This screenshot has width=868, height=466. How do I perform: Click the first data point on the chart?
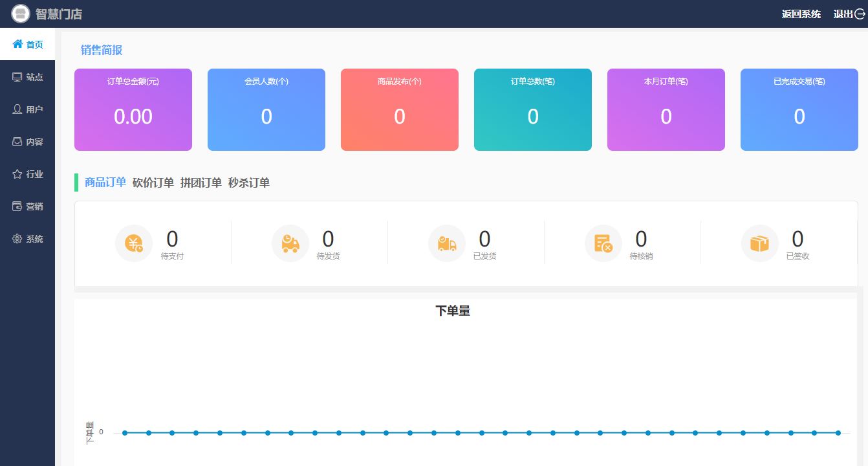(x=125, y=433)
